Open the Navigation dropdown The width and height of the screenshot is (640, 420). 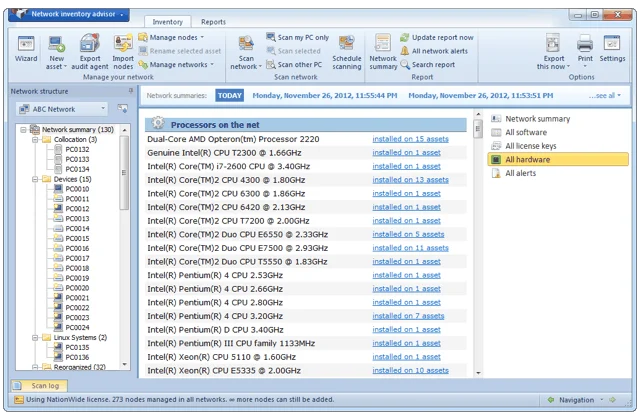pyautogui.click(x=581, y=400)
